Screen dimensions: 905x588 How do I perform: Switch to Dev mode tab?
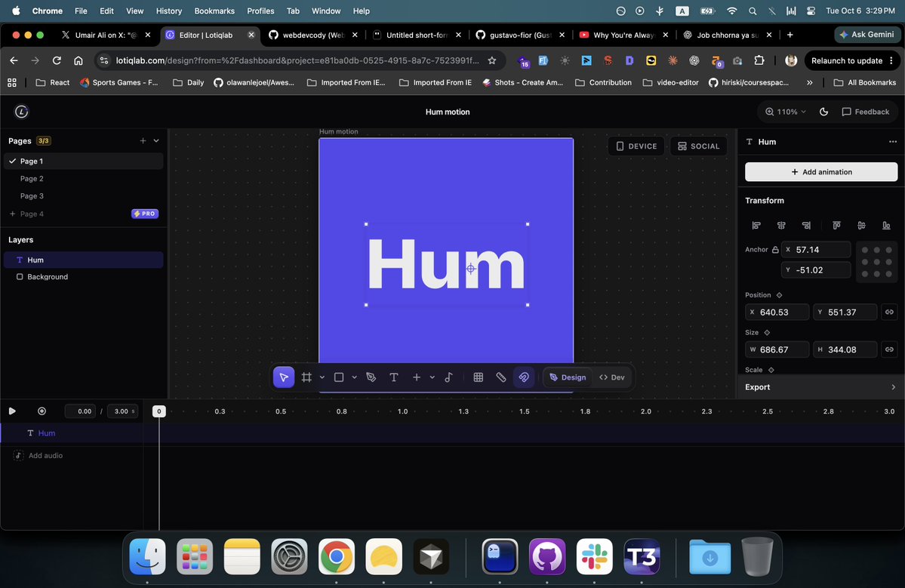pyautogui.click(x=612, y=377)
